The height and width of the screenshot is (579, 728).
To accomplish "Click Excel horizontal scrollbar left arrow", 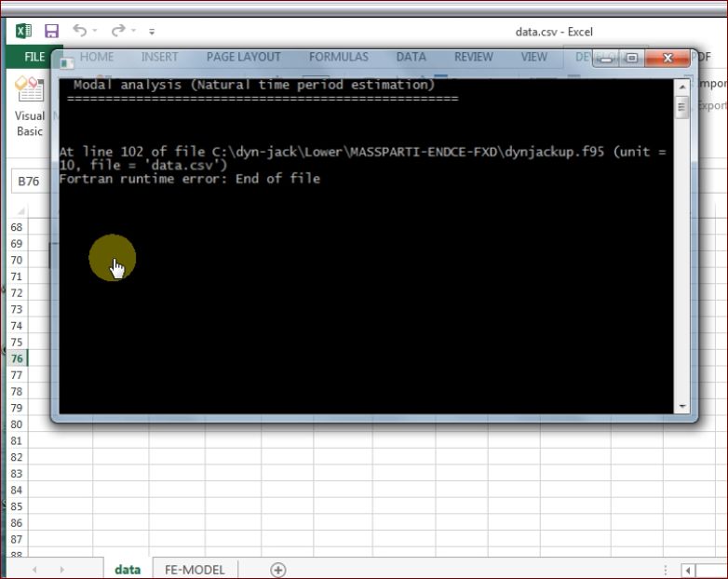I will [688, 570].
